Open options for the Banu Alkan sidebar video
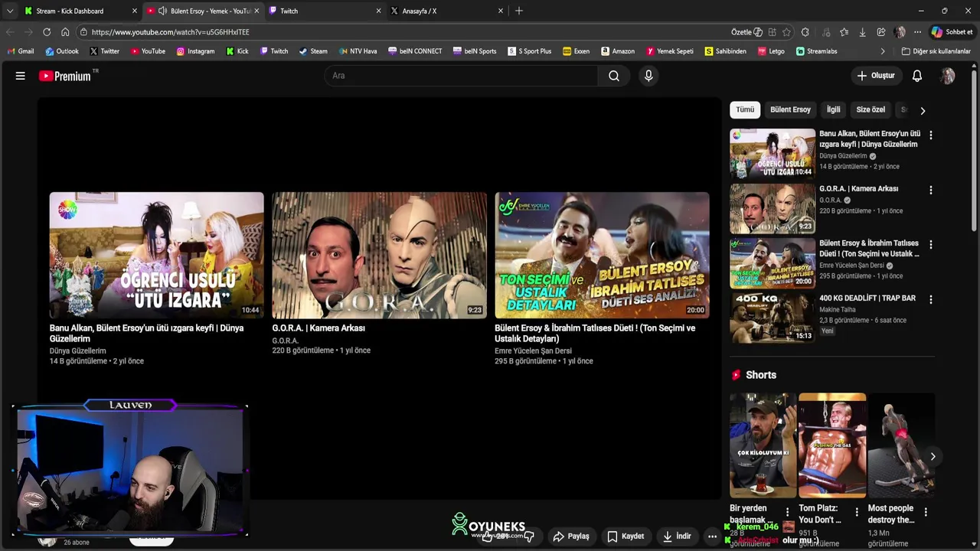This screenshot has width=980, height=551. [x=930, y=135]
